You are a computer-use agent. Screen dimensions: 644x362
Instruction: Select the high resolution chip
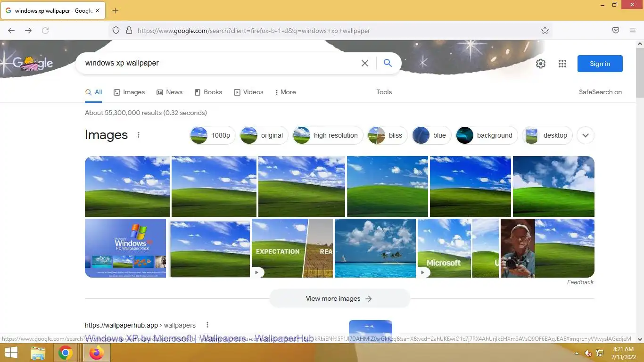328,135
